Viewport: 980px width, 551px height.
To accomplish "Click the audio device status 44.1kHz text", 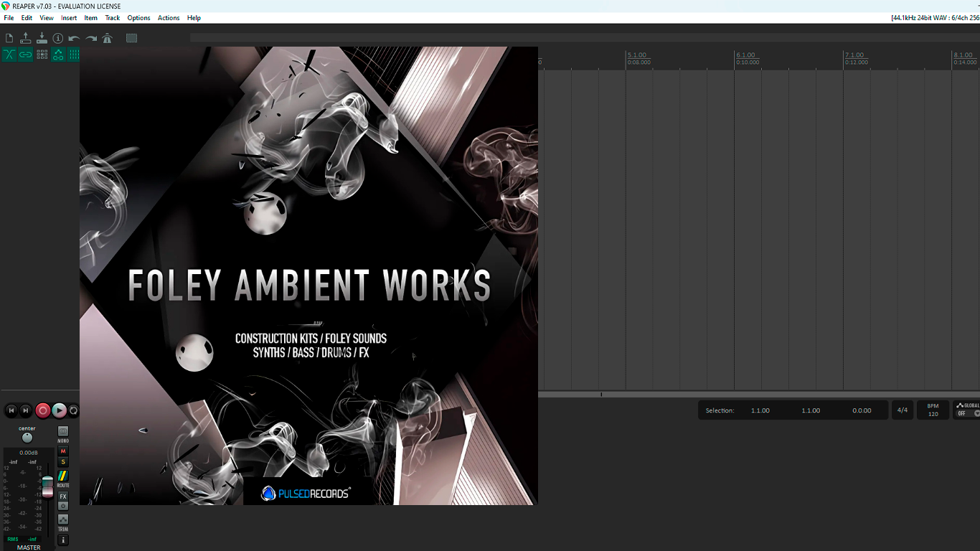I will point(936,18).
